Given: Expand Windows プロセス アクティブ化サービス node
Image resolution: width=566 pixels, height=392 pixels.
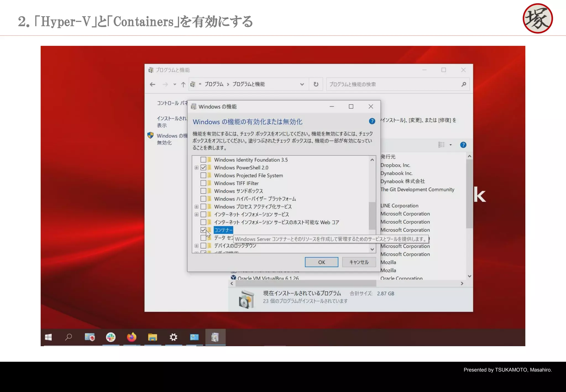Looking at the screenshot, I should (196, 207).
